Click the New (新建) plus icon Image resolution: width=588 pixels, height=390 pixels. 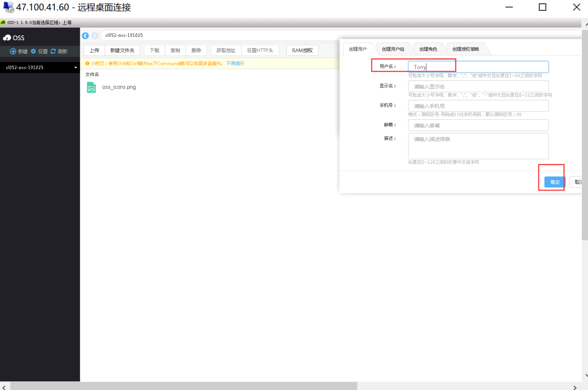click(x=13, y=51)
